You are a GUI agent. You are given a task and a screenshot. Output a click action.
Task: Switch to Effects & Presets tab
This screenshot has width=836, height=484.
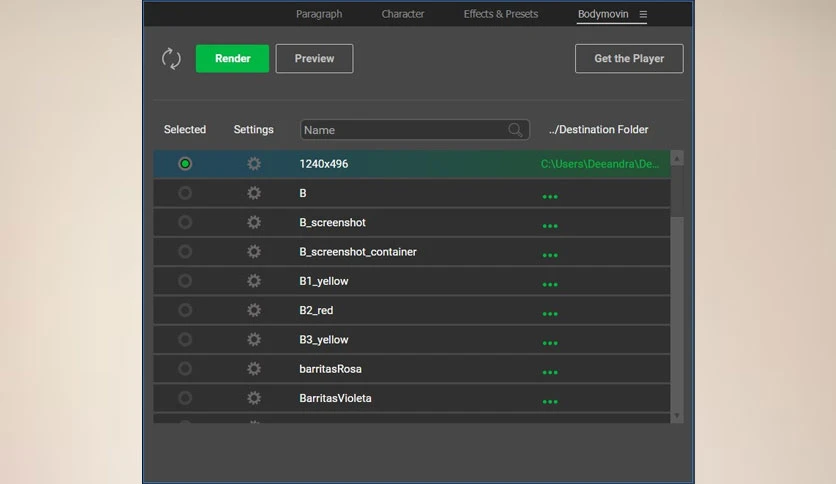501,14
